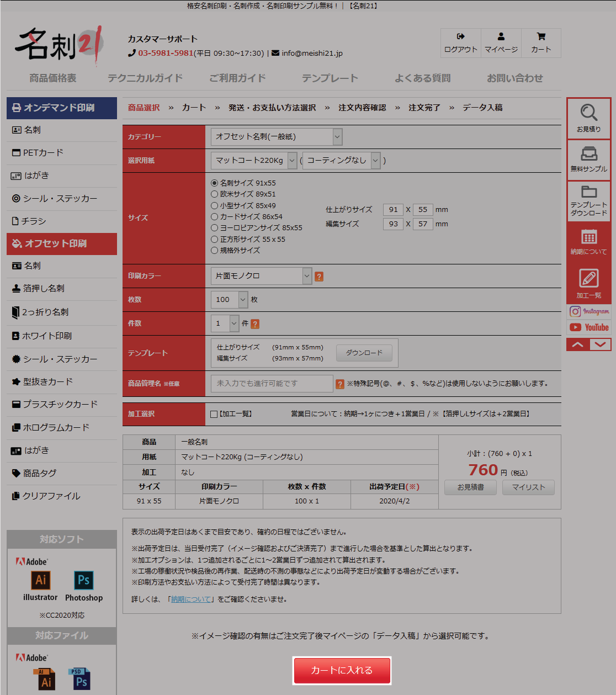Click the カートに入れる button
The height and width of the screenshot is (695, 616).
(342, 671)
